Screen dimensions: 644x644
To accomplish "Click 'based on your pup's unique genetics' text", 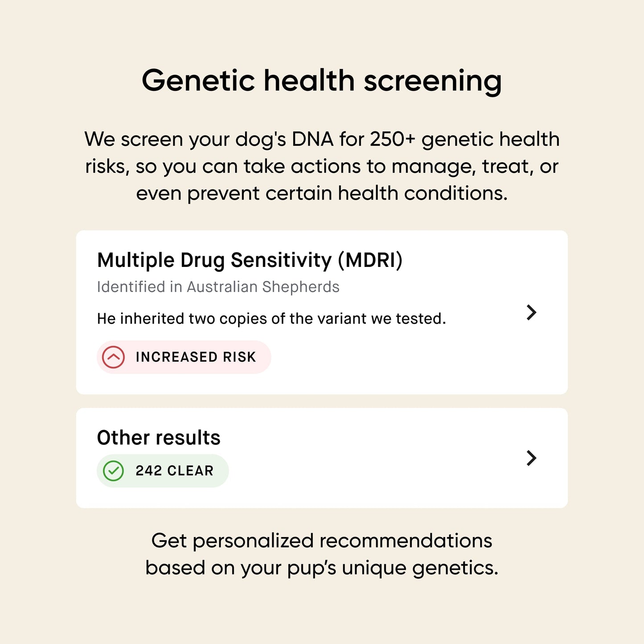I will tap(322, 568).
